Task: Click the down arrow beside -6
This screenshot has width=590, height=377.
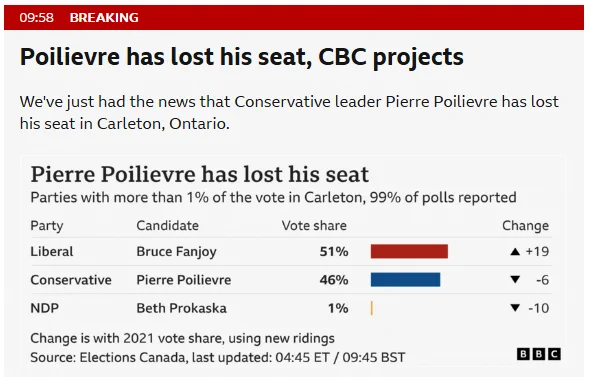Action: tap(515, 280)
